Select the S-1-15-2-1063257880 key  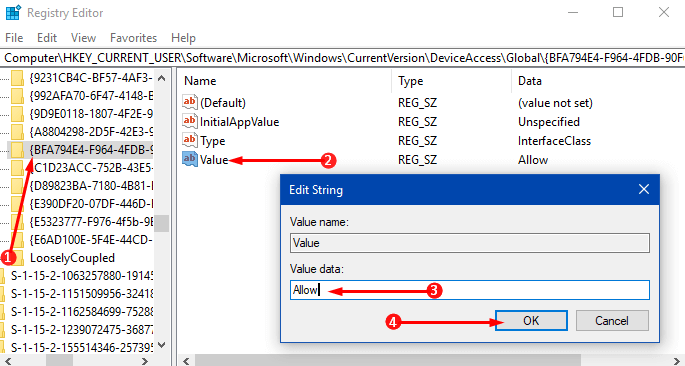pyautogui.click(x=82, y=276)
